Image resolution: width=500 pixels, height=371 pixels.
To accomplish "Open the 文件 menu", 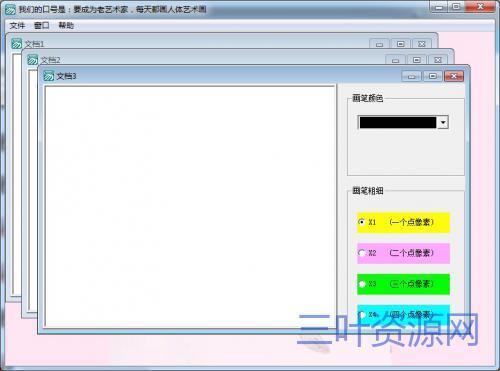I will click(17, 26).
